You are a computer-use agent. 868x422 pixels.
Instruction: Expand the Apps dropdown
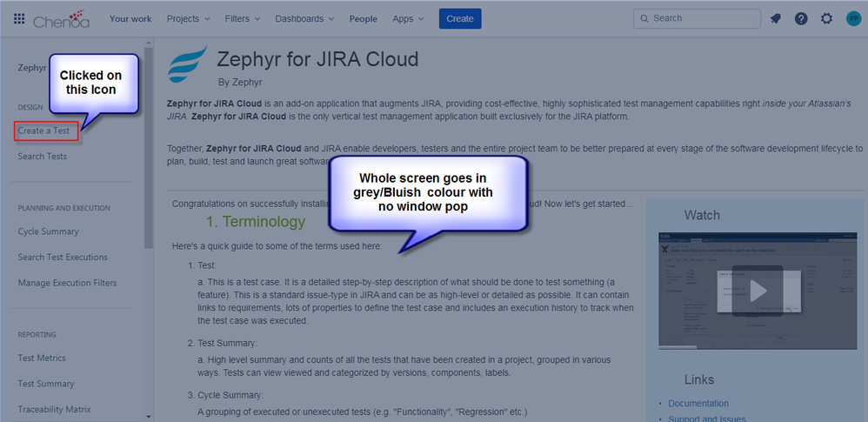click(409, 18)
